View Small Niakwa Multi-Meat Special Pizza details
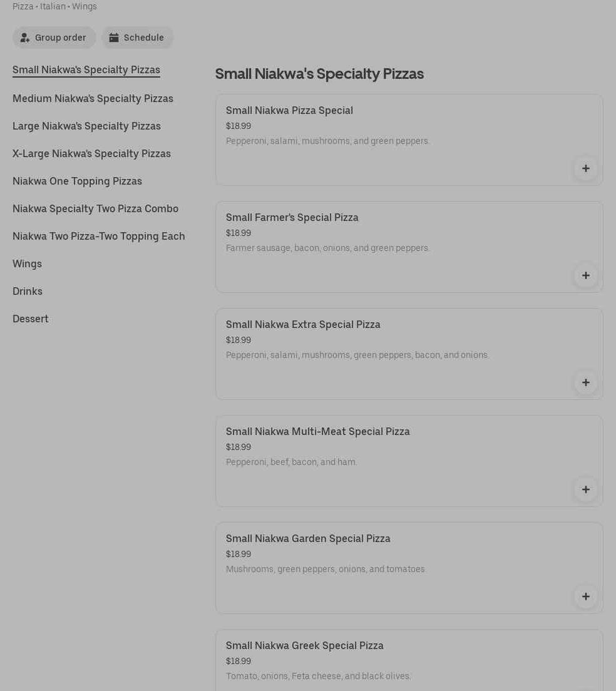The image size is (616, 691). click(318, 431)
